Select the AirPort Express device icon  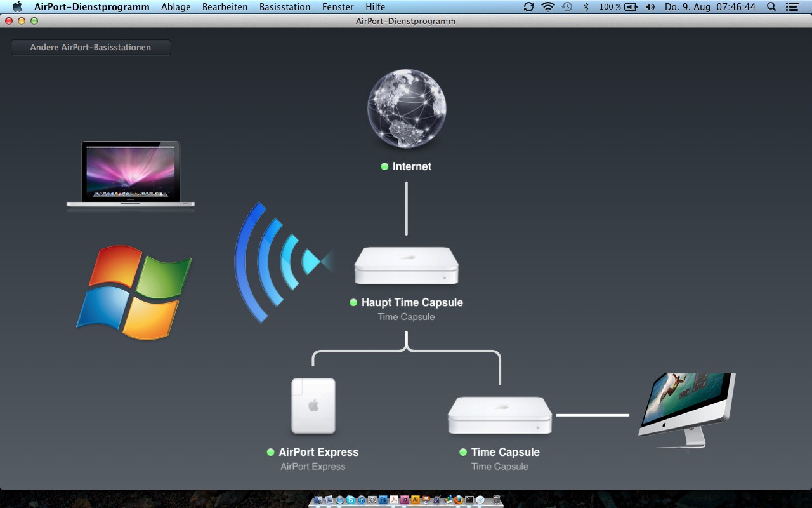313,406
